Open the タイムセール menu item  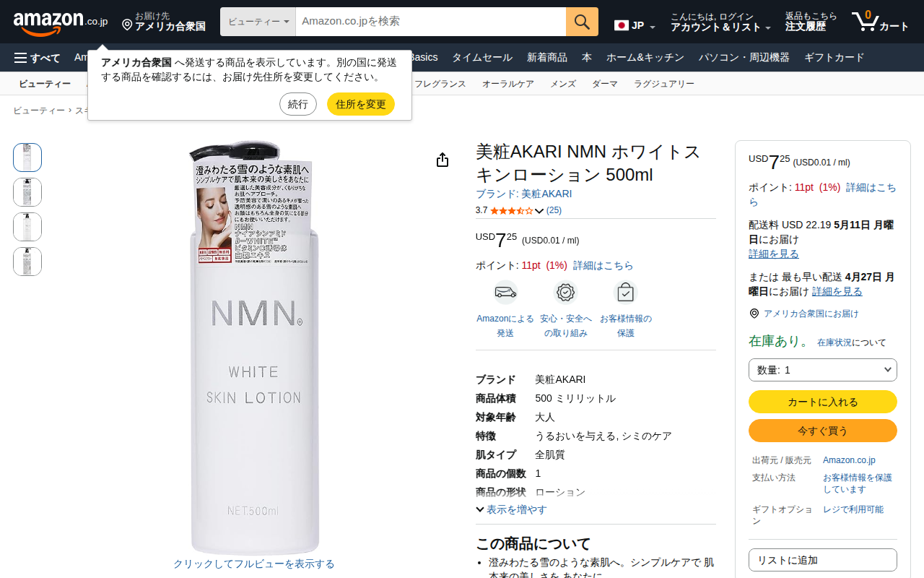click(482, 58)
